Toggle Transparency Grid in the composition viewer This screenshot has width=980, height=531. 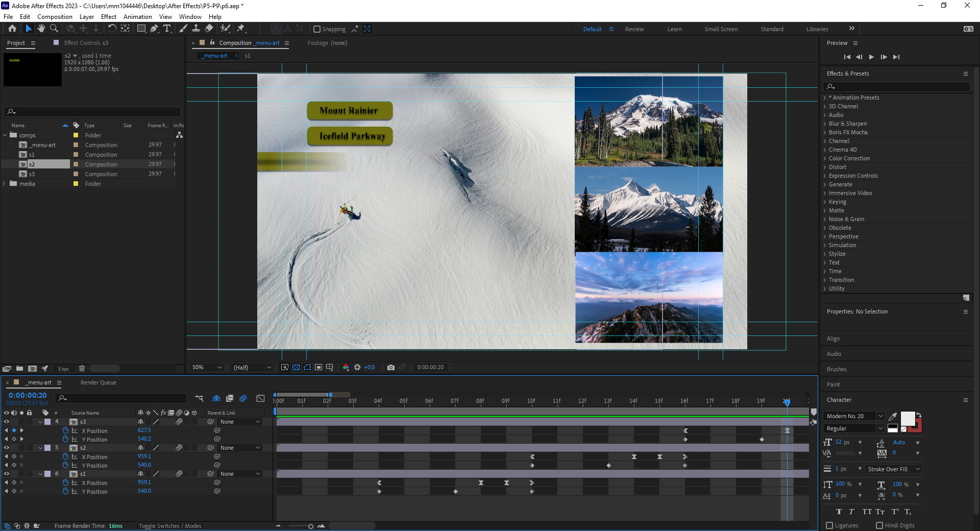pos(296,367)
